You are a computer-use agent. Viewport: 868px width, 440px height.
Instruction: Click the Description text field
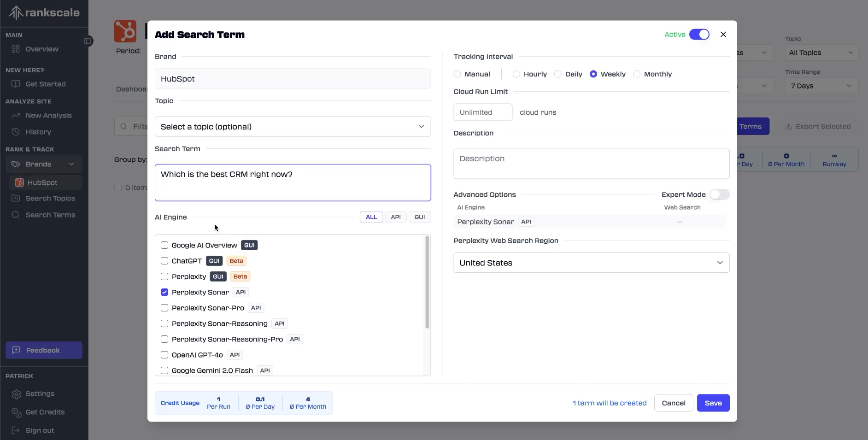click(x=591, y=164)
